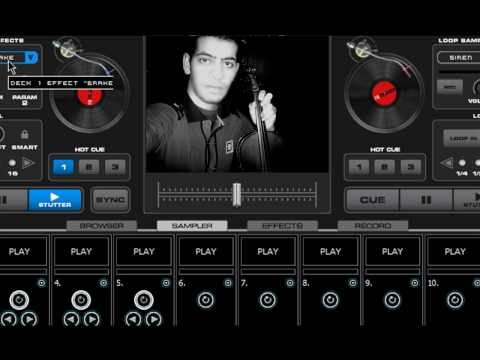Click the right arrow on sampler slot 5
The width and height of the screenshot is (480, 360).
click(x=154, y=319)
